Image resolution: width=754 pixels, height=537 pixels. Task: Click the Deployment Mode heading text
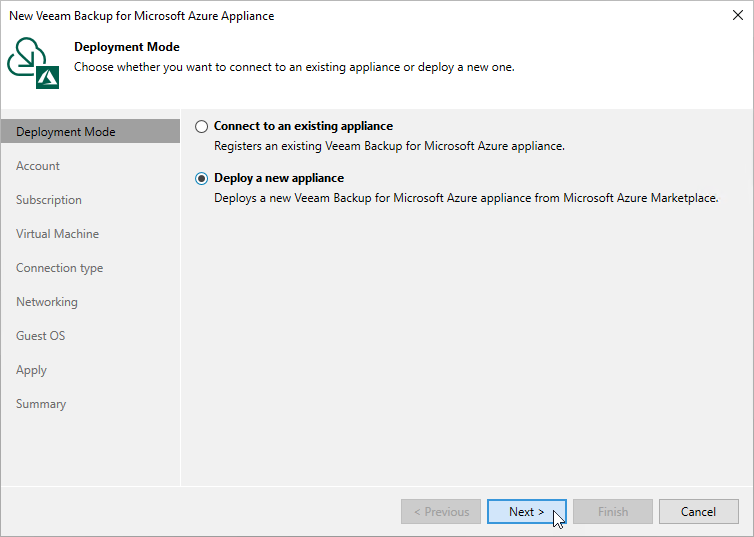pyautogui.click(x=127, y=47)
